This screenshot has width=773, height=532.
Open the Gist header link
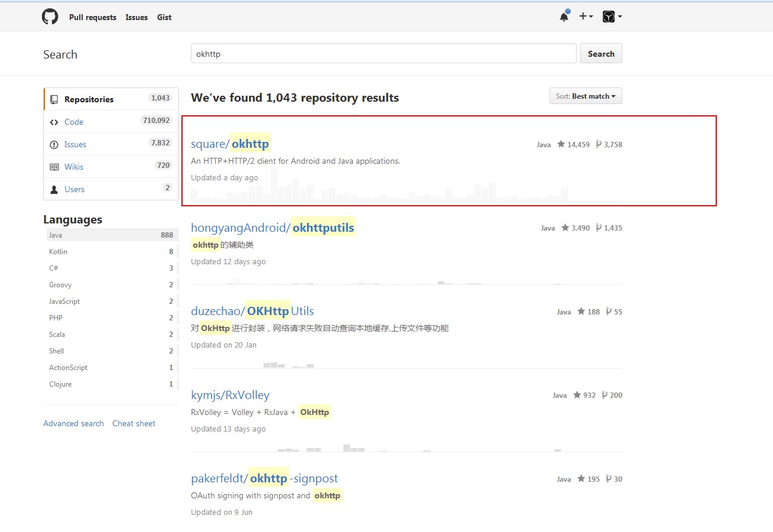click(164, 17)
